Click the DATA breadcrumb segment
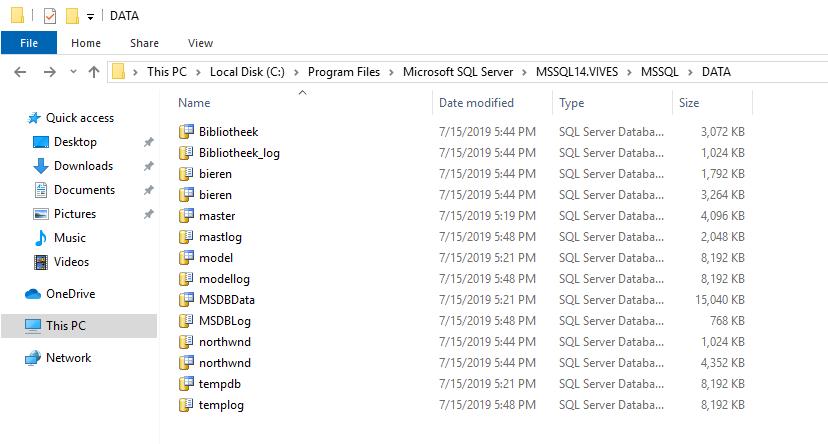Screen dimensions: 828x444 [x=716, y=72]
